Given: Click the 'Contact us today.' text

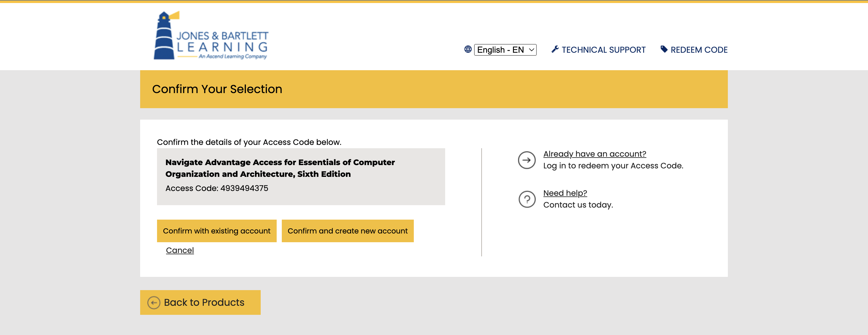Looking at the screenshot, I should click(x=578, y=205).
